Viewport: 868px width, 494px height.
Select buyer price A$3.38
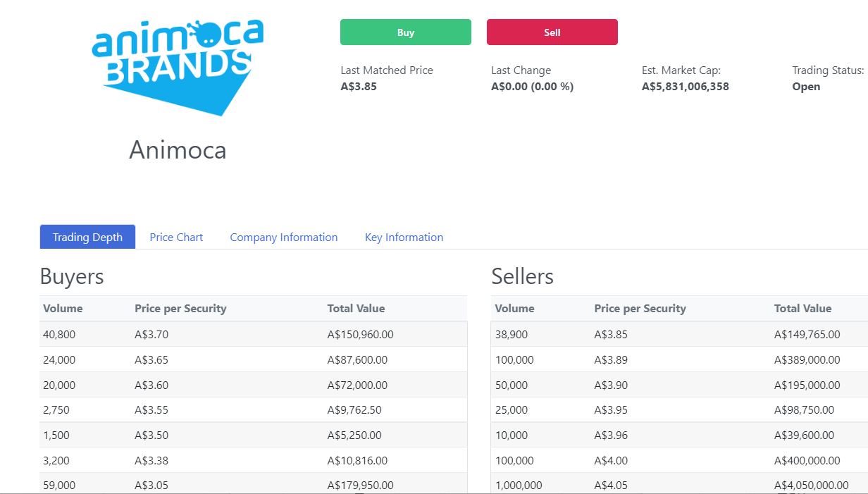(x=151, y=461)
